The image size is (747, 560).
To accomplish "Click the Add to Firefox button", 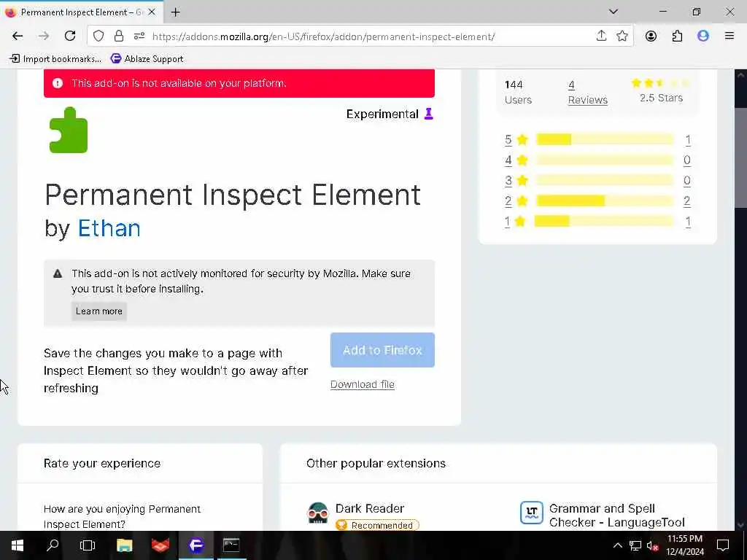I will pyautogui.click(x=382, y=350).
